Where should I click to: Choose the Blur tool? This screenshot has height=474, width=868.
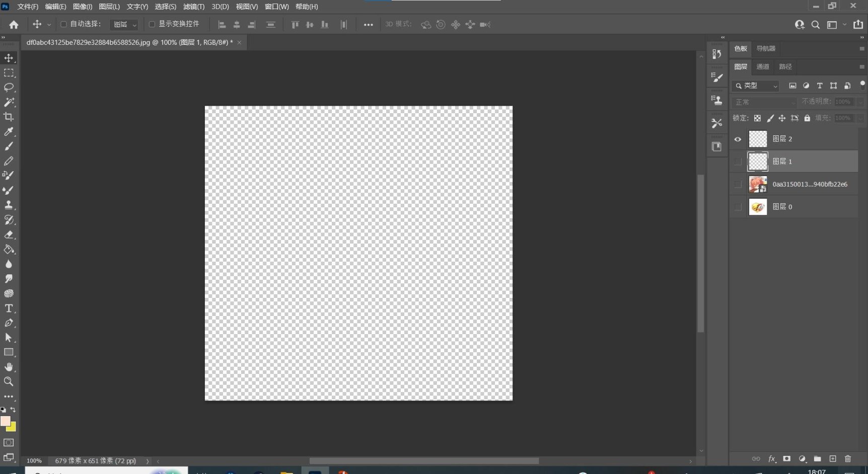point(9,264)
